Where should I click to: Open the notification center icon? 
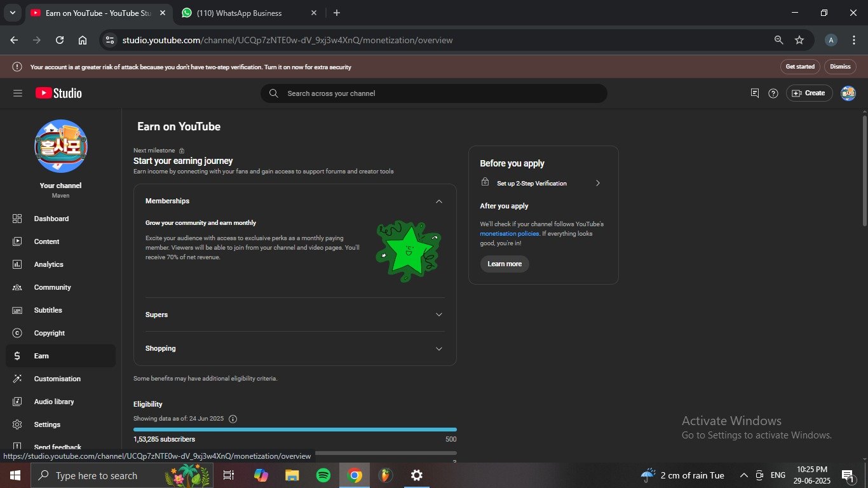pyautogui.click(x=848, y=475)
